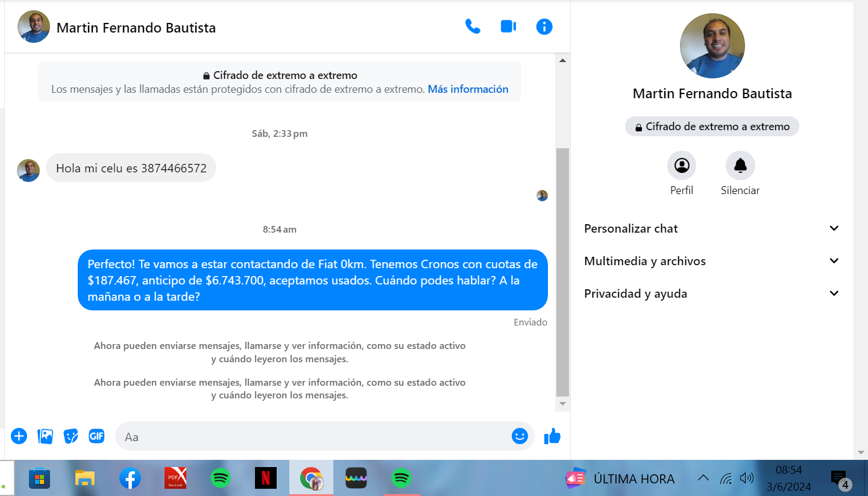Click the small seen-receipt avatar under message
The height and width of the screenshot is (496, 868).
pyautogui.click(x=542, y=195)
